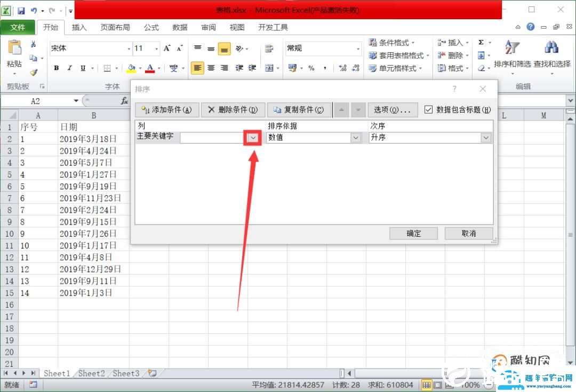576x392 pixels.
Task: Switch to the 页面布局 ribbon tab
Action: coord(115,27)
